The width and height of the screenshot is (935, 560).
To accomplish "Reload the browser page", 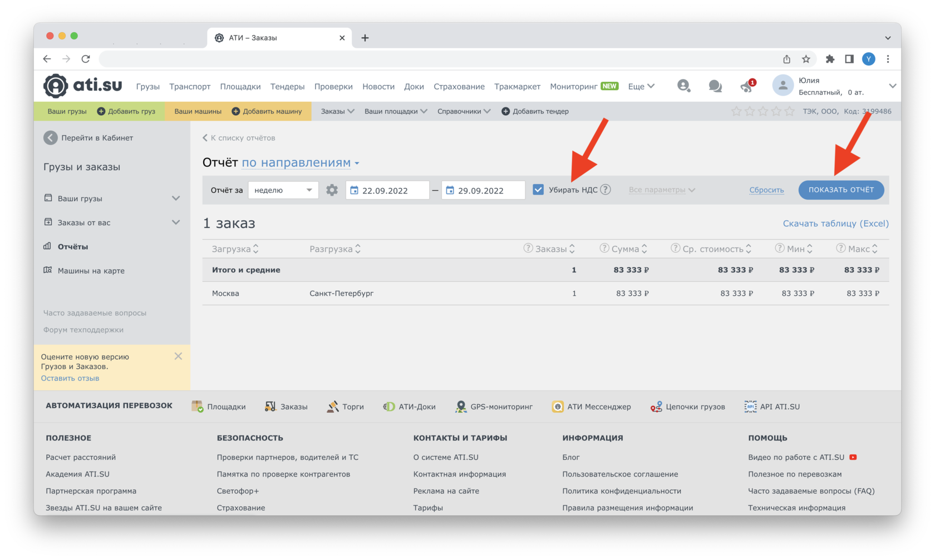I will (86, 59).
